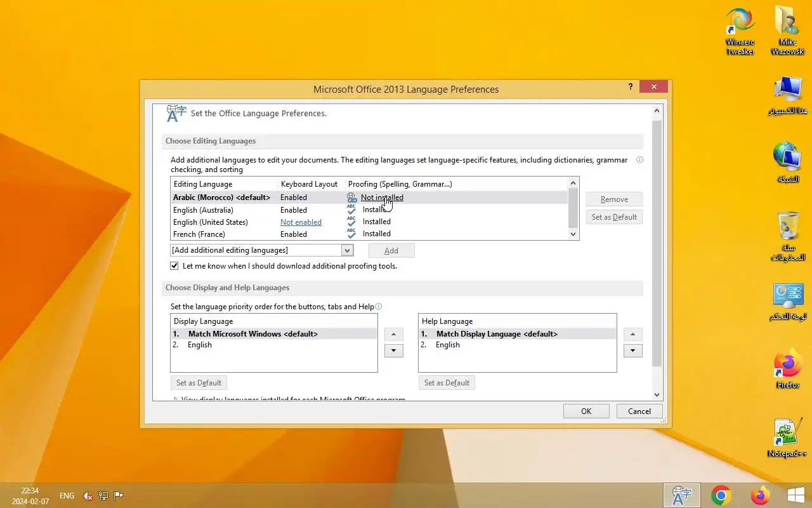
Task: Click dialog main scrollbar up arrow
Action: pos(657,110)
